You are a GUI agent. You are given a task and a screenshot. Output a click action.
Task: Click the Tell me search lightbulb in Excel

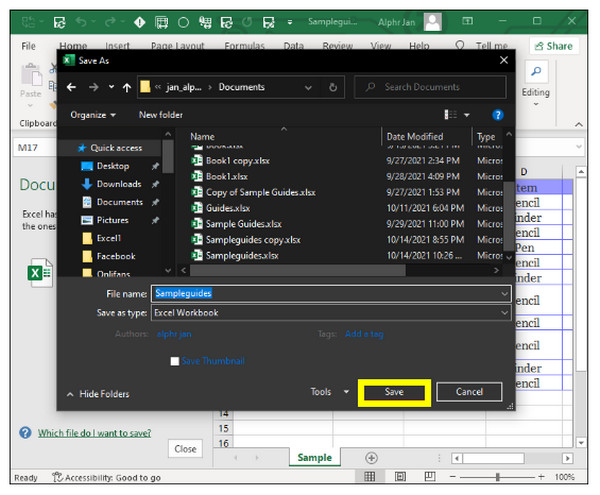[460, 46]
